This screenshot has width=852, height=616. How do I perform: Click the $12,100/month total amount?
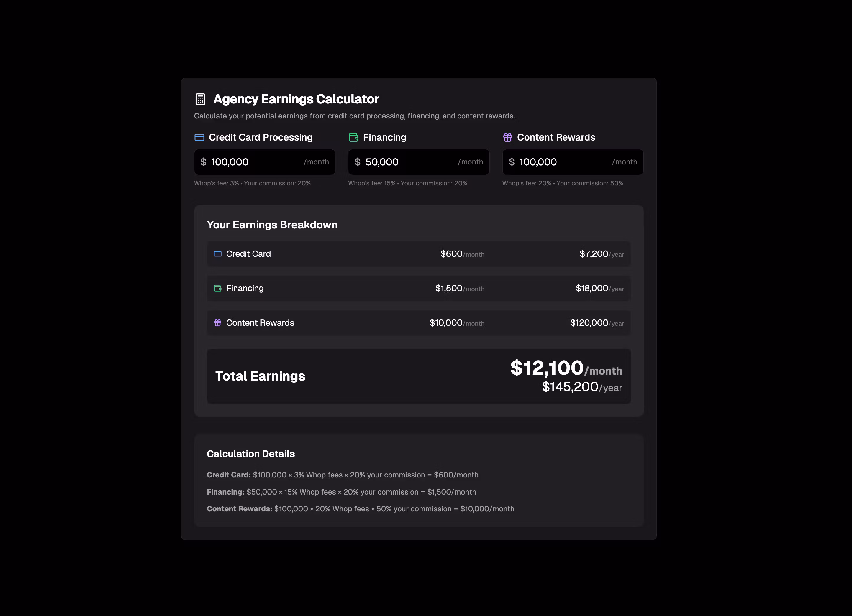566,368
